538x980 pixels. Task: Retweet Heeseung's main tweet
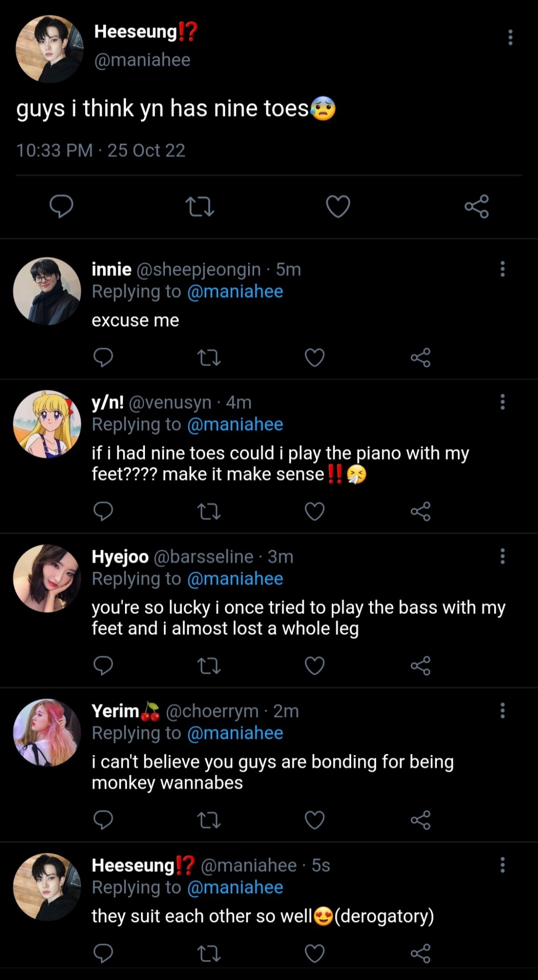[x=200, y=207]
